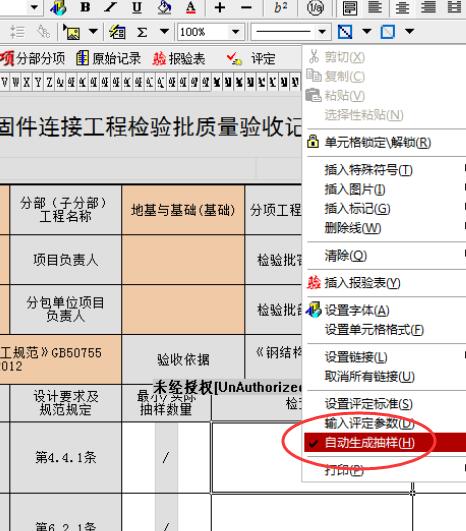Click the superscript b² icon

(280, 7)
